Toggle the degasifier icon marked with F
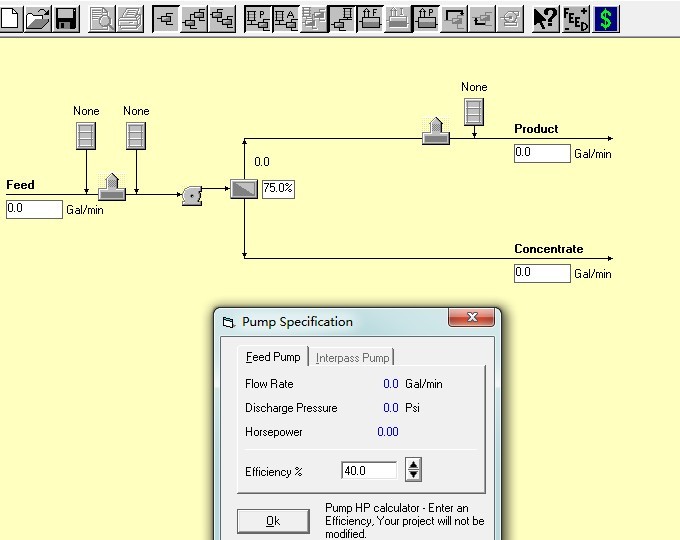Viewport: 680px width, 540px height. pyautogui.click(x=370, y=19)
